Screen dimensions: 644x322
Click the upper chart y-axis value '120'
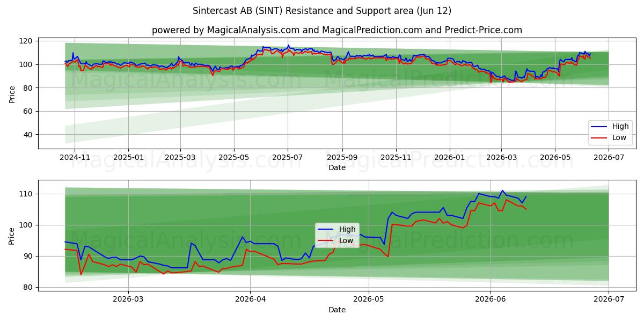[27, 41]
